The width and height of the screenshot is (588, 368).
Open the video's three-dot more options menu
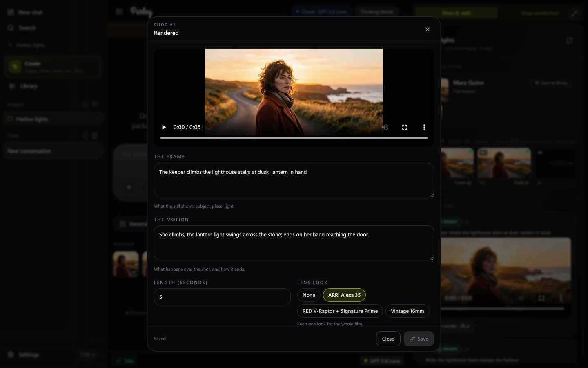tap(424, 127)
